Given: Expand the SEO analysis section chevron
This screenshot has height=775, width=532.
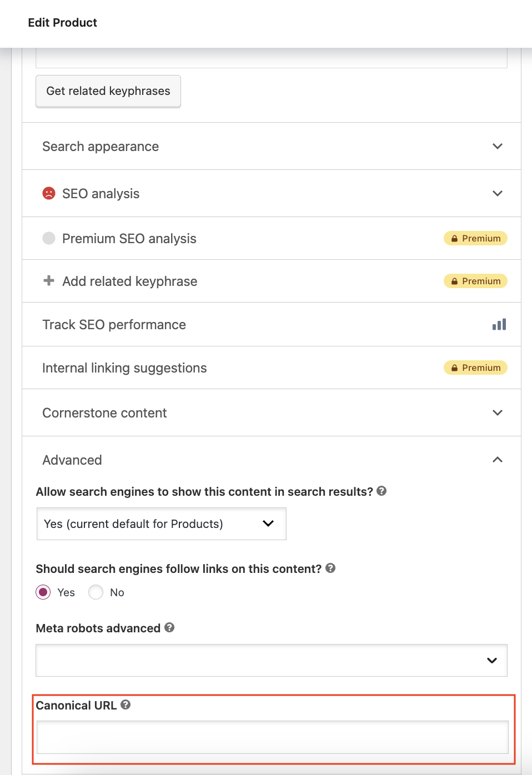Looking at the screenshot, I should coord(497,193).
